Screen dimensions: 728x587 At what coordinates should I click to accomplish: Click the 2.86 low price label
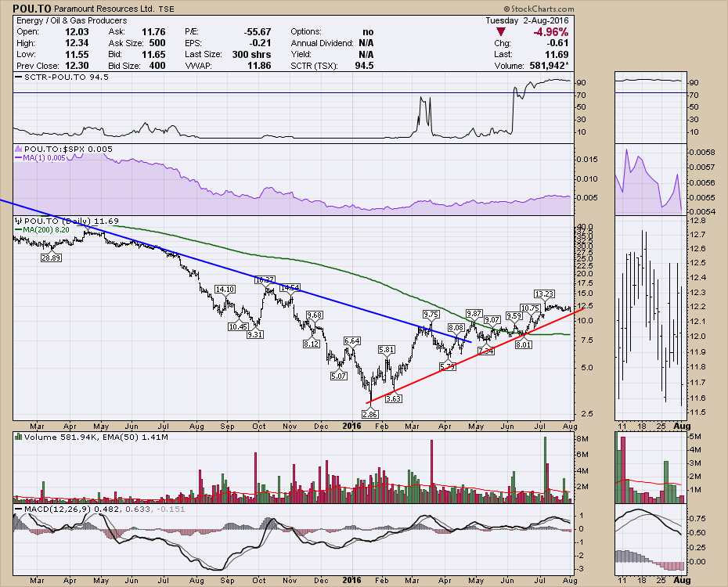tap(370, 414)
